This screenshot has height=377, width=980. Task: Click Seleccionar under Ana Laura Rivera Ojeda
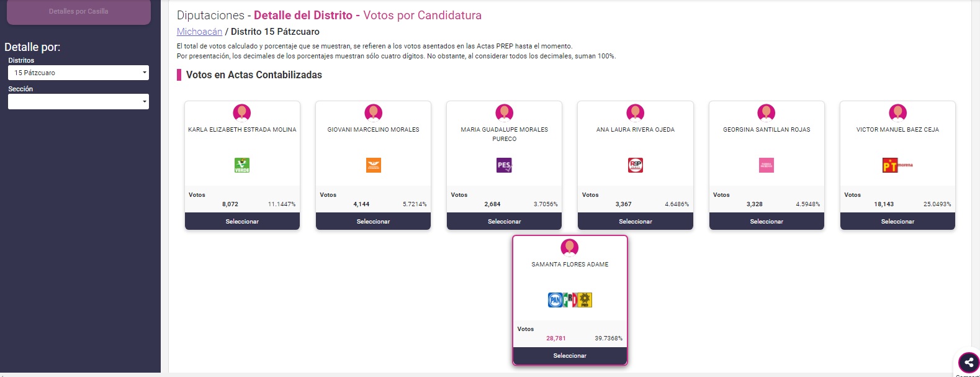click(x=636, y=221)
